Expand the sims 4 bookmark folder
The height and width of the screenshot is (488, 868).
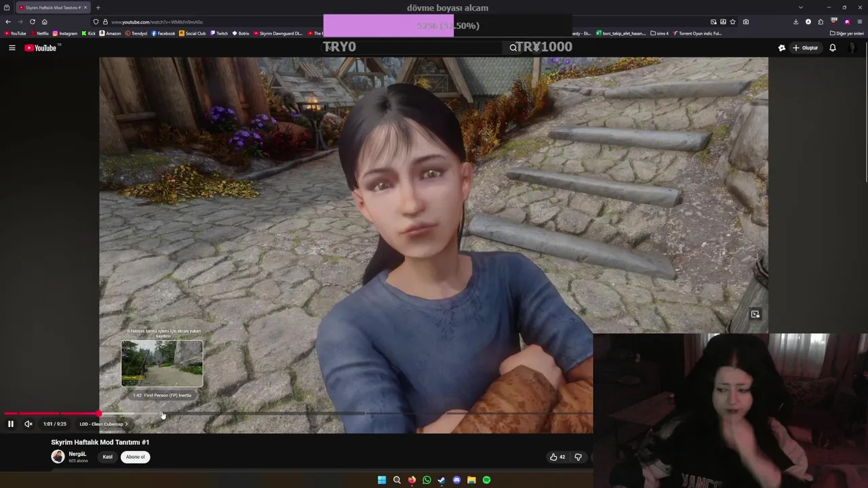tap(659, 33)
